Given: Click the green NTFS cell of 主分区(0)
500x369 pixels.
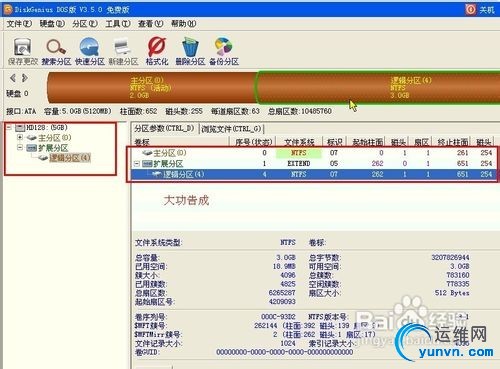Looking at the screenshot, I should pos(299,153).
